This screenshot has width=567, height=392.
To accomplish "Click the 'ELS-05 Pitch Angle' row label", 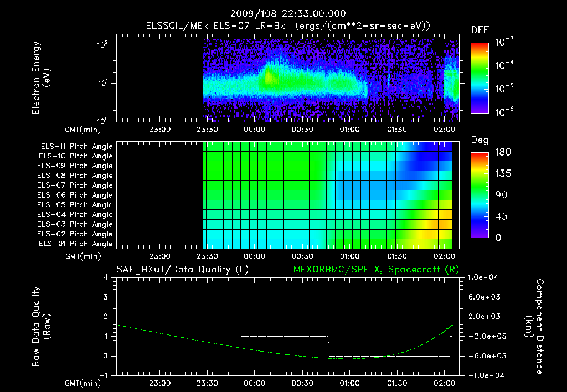I will (75, 205).
